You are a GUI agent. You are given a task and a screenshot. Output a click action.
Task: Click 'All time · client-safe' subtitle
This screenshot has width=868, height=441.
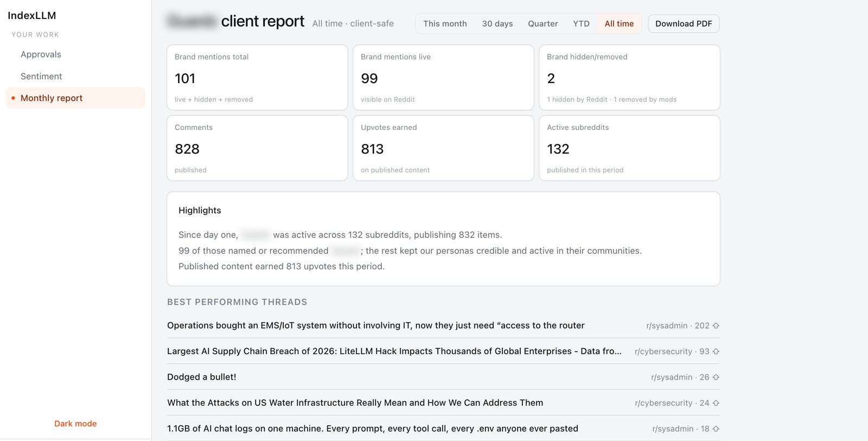(x=353, y=24)
